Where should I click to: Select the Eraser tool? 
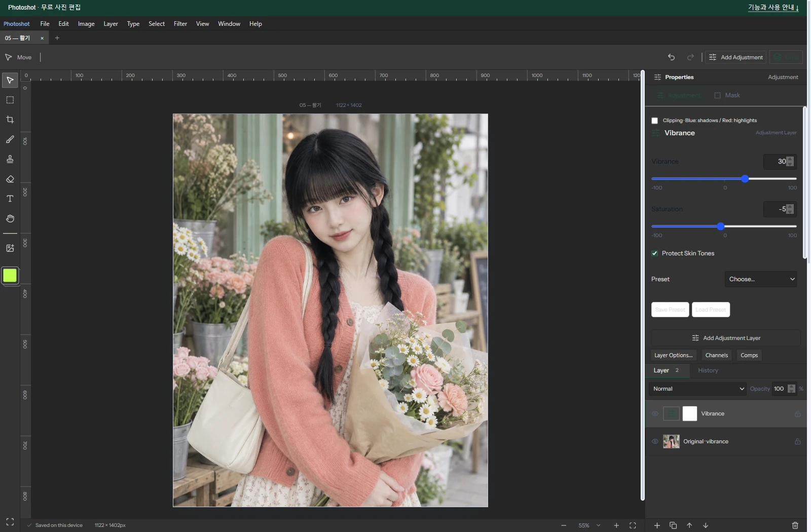(10, 179)
